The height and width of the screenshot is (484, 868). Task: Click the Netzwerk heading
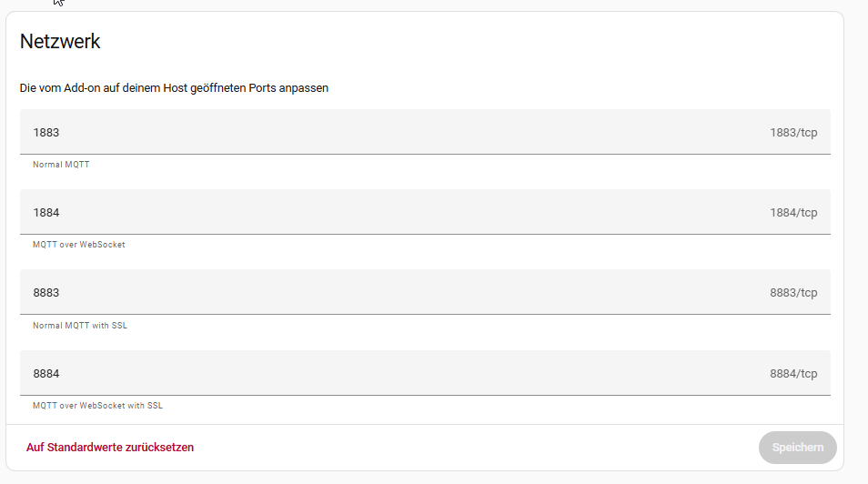coord(60,41)
